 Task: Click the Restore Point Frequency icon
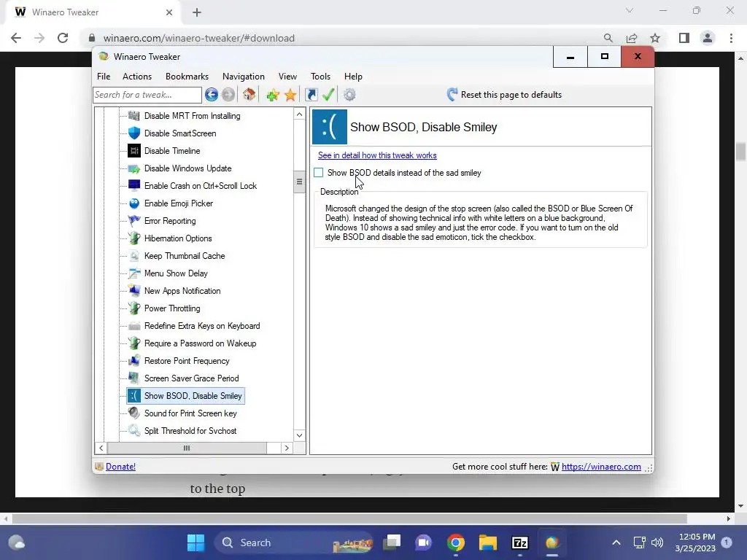click(x=134, y=361)
